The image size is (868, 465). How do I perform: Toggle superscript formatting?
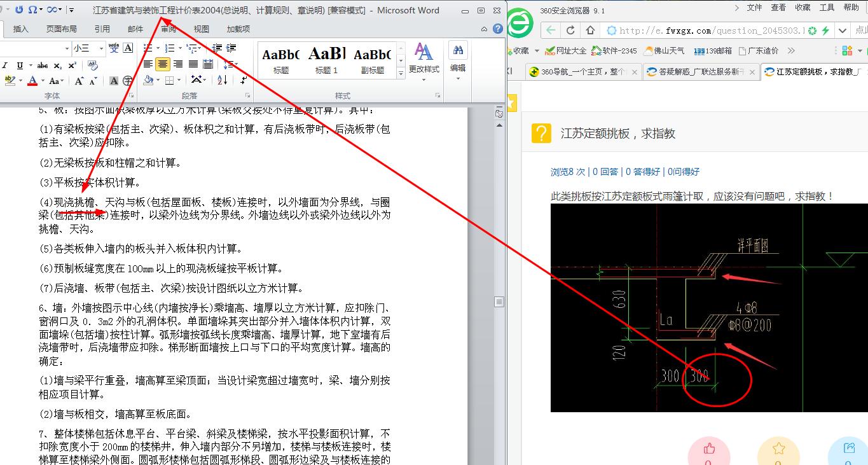[x=72, y=66]
